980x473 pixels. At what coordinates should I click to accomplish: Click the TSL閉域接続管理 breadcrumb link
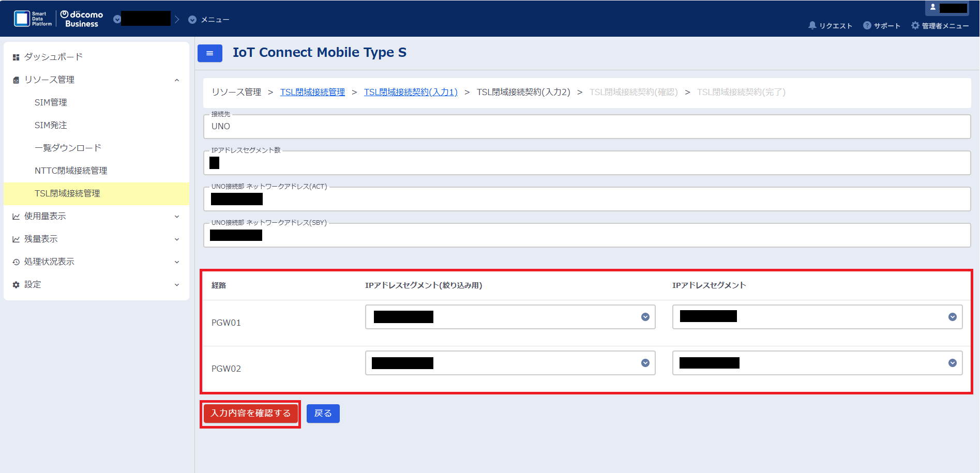(x=312, y=92)
